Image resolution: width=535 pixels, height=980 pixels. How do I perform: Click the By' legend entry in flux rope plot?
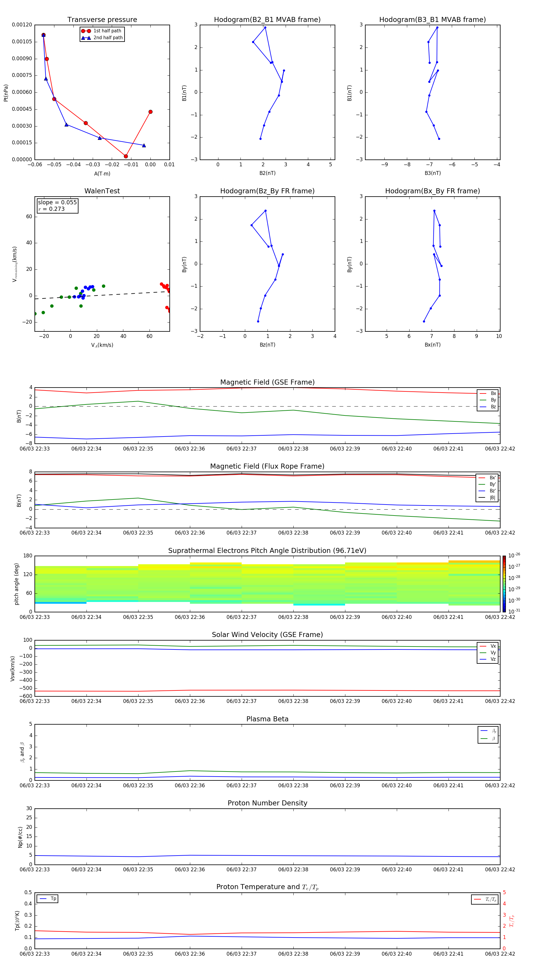(x=487, y=484)
